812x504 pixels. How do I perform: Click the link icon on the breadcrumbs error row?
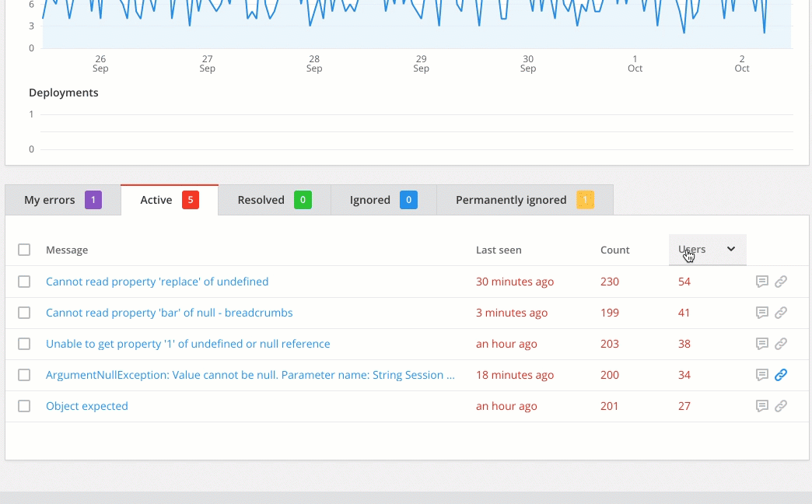781,313
